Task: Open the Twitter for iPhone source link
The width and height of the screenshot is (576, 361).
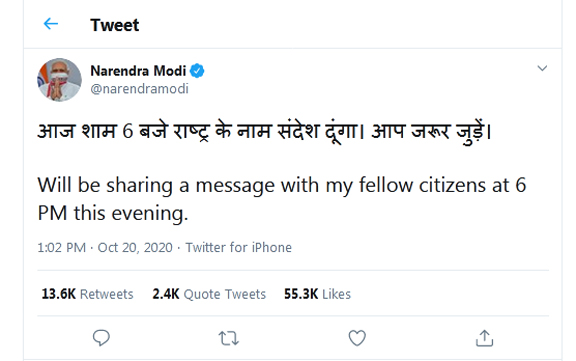Action: pyautogui.click(x=238, y=248)
